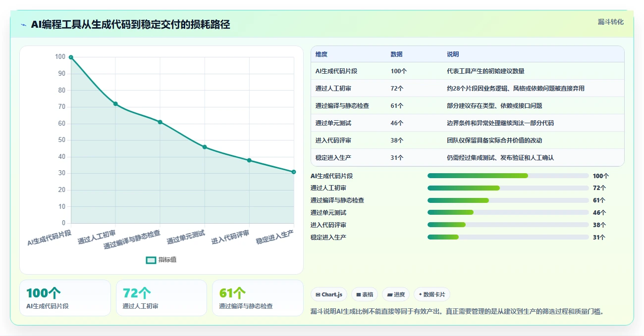
Task: Select table cell 稳定进入生产
Action: click(x=333, y=158)
